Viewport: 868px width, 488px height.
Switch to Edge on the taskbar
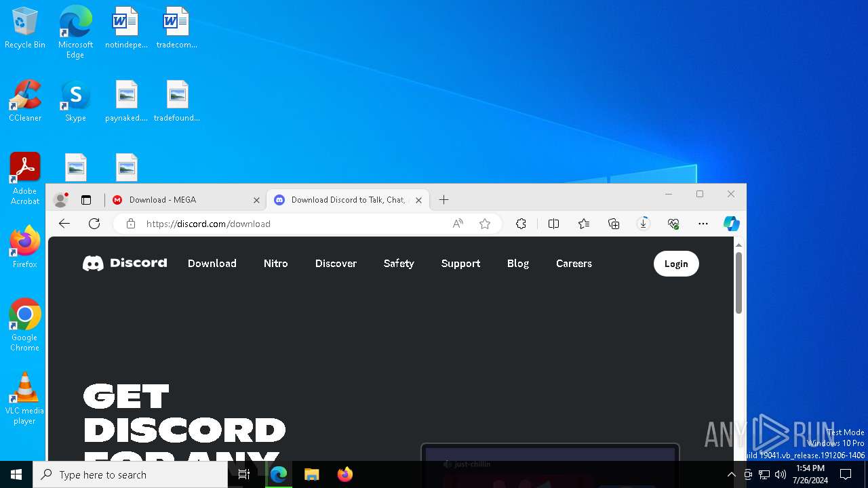pyautogui.click(x=279, y=474)
